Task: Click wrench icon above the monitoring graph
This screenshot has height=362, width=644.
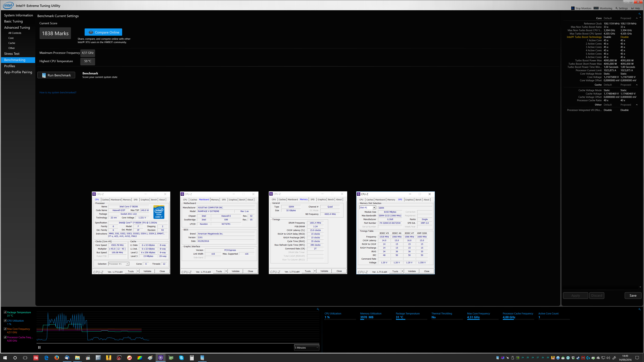Action: click(318, 309)
